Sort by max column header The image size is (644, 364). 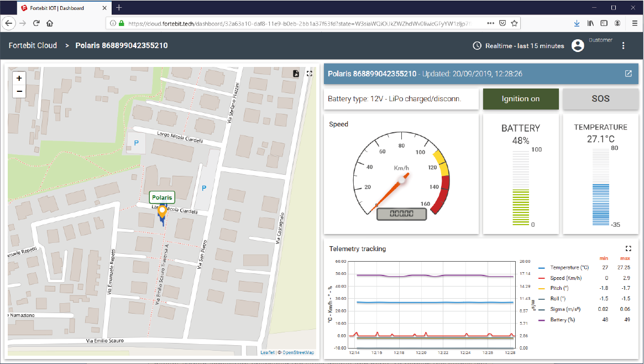(x=625, y=258)
